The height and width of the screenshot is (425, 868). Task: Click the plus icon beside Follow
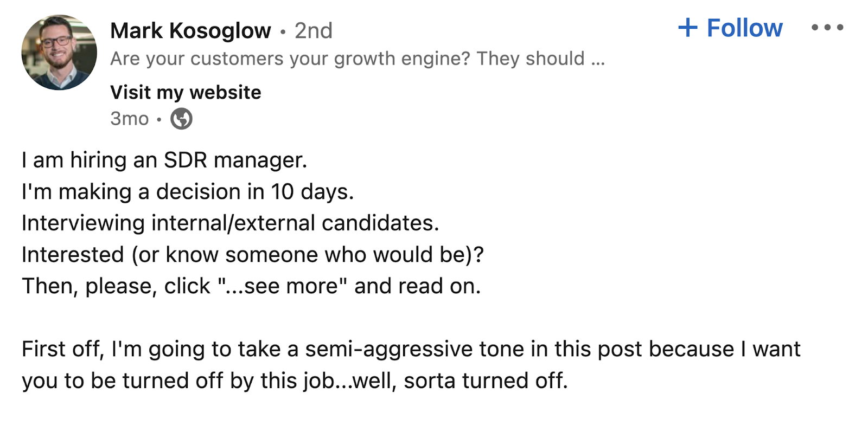[x=688, y=28]
